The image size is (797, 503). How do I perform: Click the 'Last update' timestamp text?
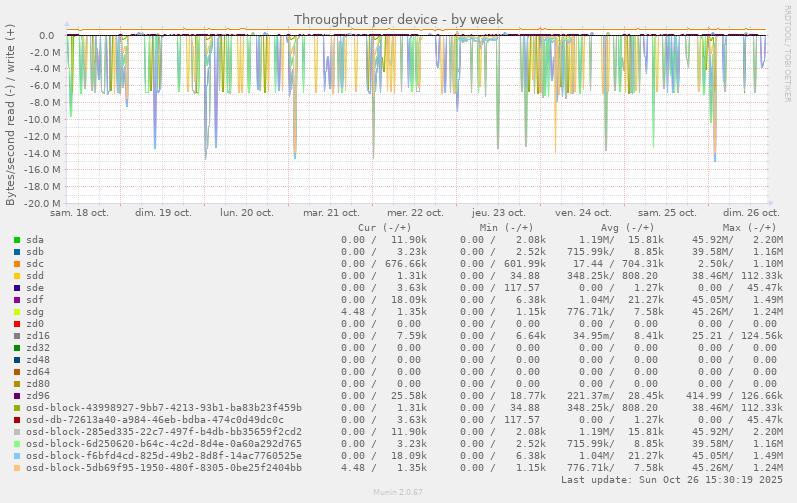point(670,480)
